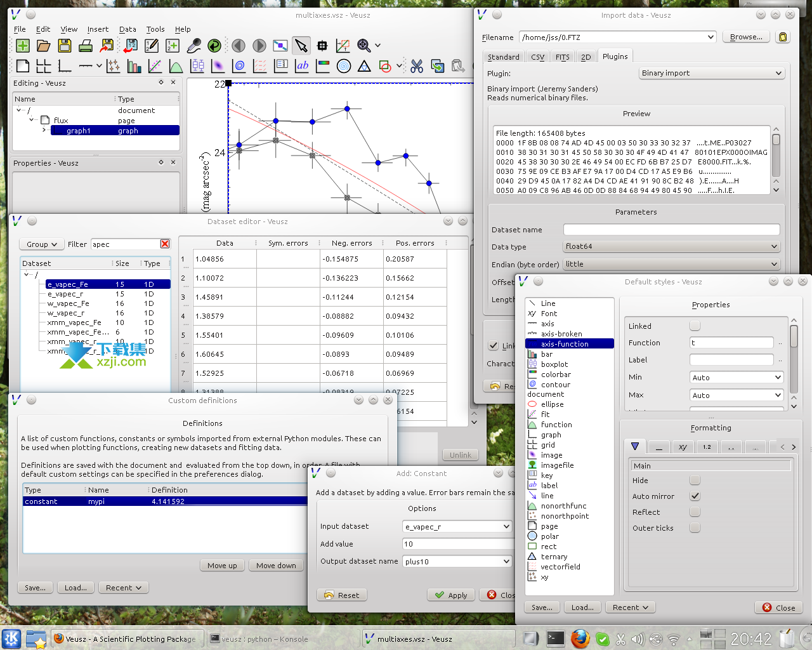Screen dimensions: 812x650
Task: Toggle the Linked checkbox in Default styles
Action: (695, 326)
